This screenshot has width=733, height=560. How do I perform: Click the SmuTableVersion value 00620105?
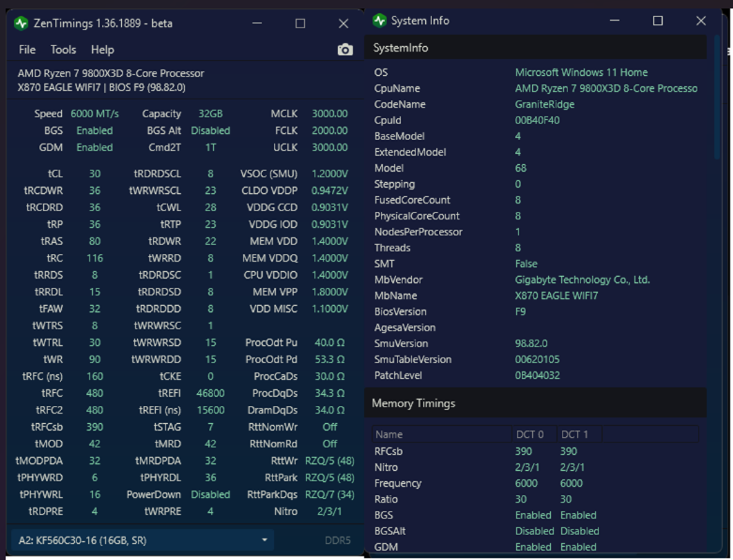[537, 359]
